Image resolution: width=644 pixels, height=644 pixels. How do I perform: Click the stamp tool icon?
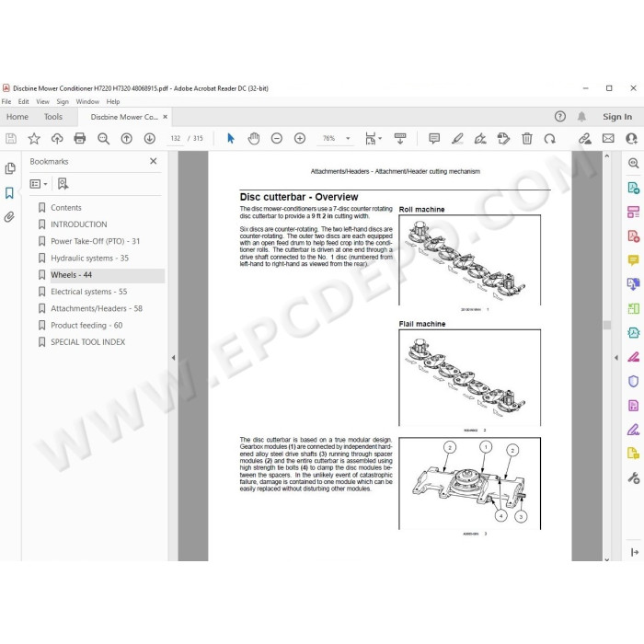[x=503, y=138]
